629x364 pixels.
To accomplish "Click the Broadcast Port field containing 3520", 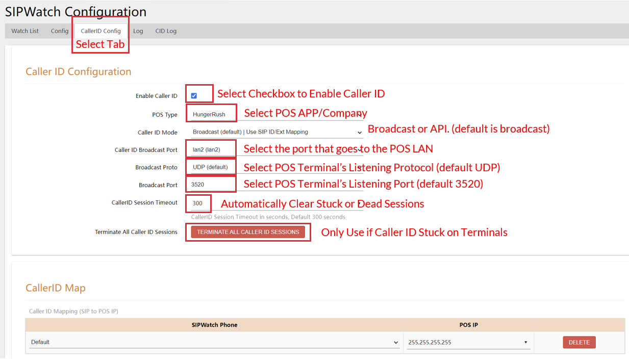I will pos(275,185).
